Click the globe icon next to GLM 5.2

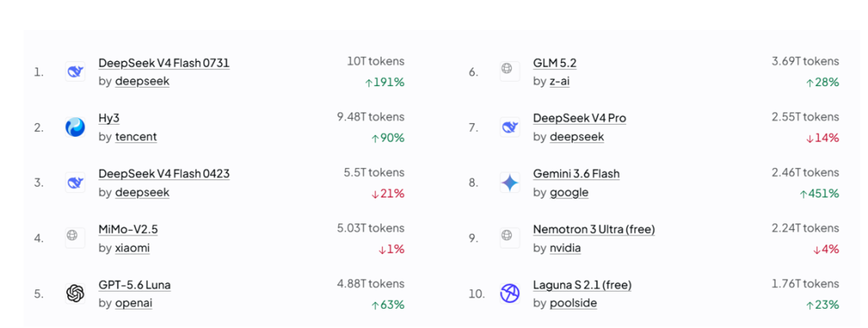pyautogui.click(x=510, y=72)
